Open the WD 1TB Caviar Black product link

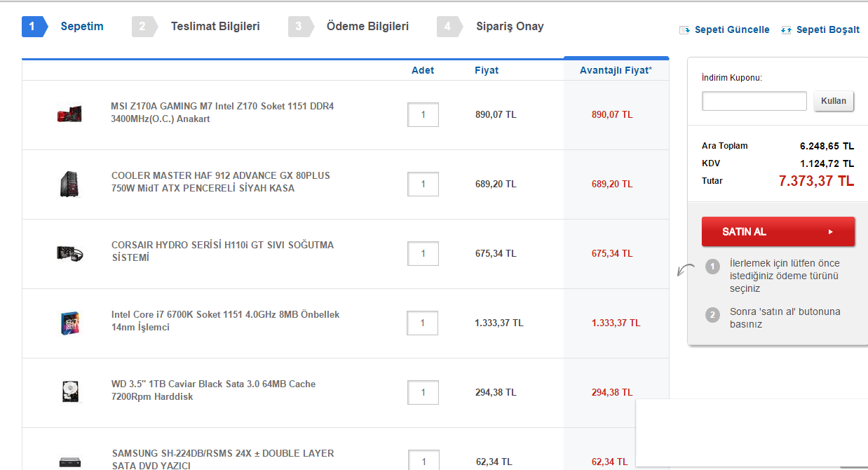coord(213,390)
